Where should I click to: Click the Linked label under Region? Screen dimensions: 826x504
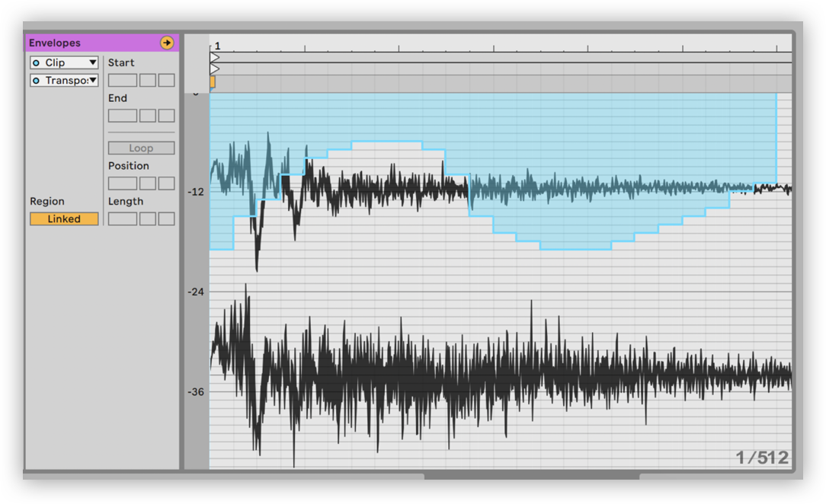click(63, 219)
